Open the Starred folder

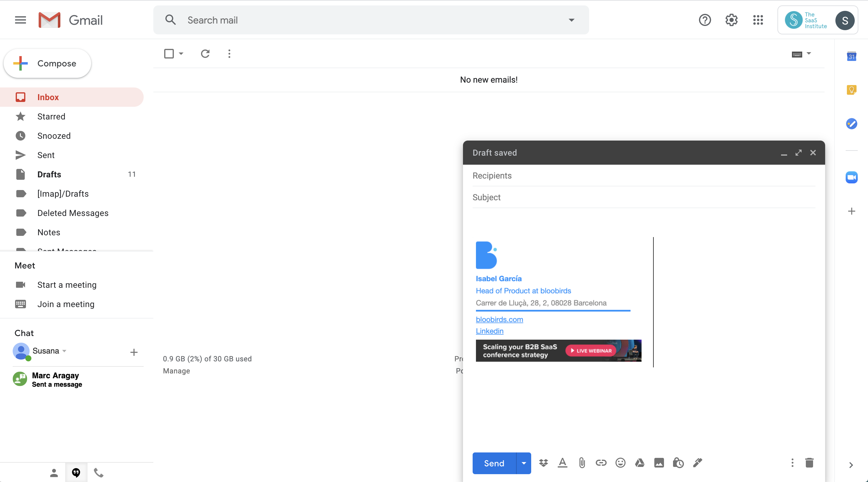[72, 116]
